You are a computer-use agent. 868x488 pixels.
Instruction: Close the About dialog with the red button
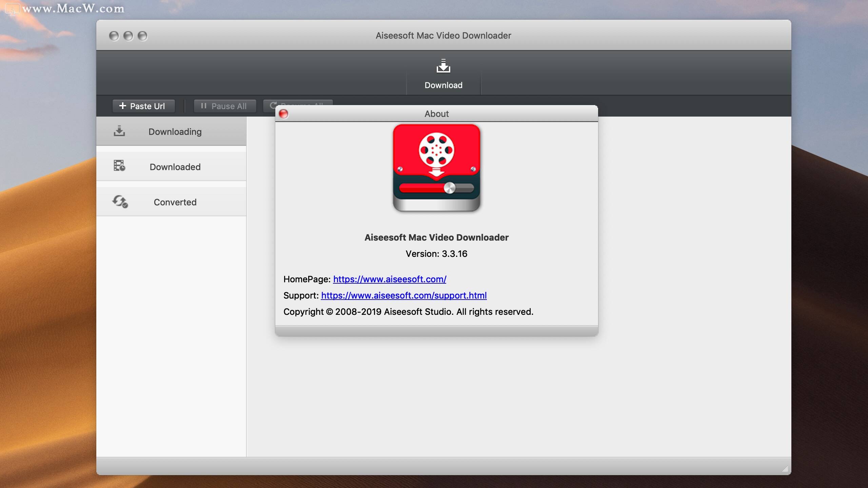pos(283,114)
